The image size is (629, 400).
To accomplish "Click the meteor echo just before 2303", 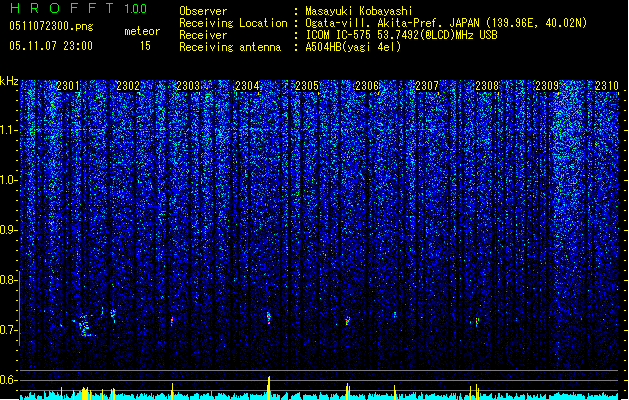I will 172,321.
